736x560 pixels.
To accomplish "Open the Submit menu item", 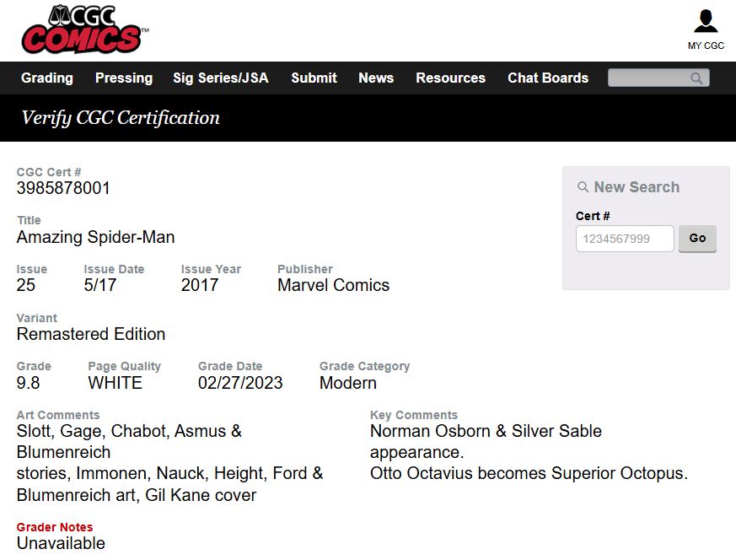I will [x=314, y=78].
